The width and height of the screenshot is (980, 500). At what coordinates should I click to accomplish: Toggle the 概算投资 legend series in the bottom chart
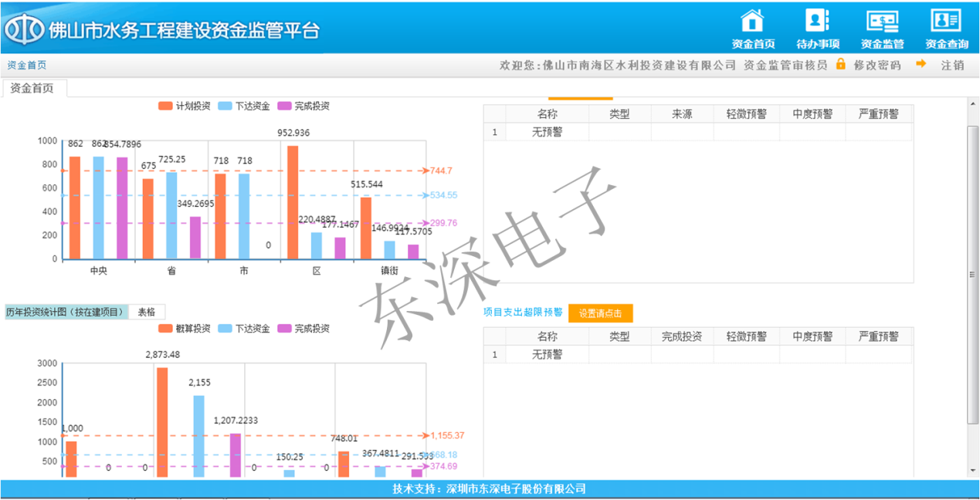[184, 329]
